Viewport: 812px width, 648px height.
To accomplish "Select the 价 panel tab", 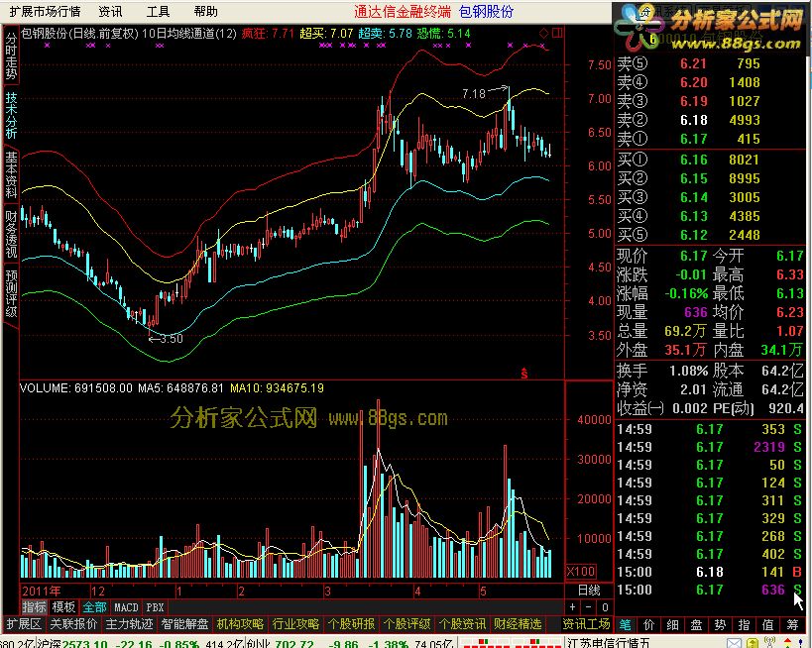I will (649, 624).
